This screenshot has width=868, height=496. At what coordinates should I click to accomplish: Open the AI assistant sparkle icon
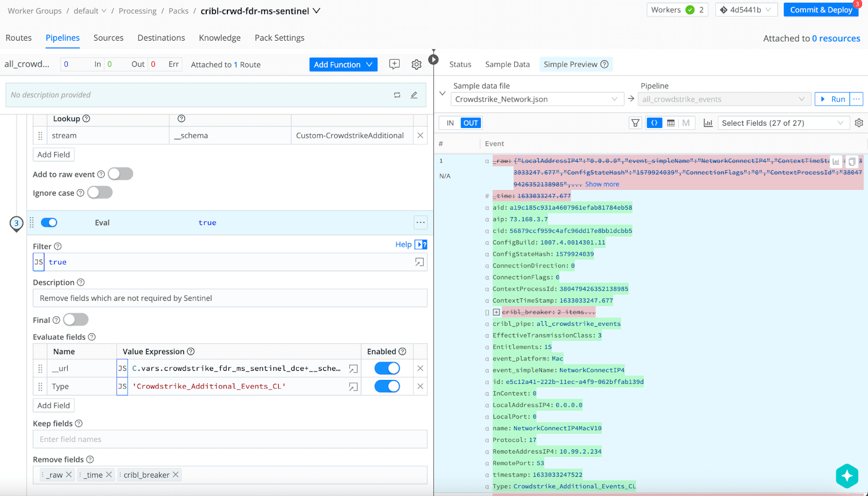coord(847,476)
